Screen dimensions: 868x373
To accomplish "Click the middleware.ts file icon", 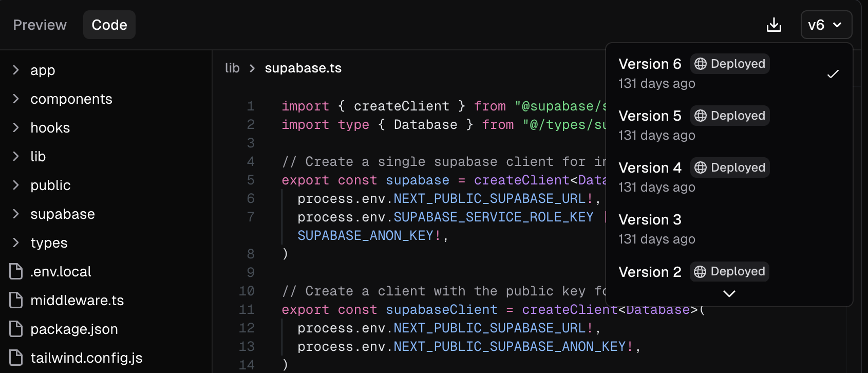I will coord(16,300).
